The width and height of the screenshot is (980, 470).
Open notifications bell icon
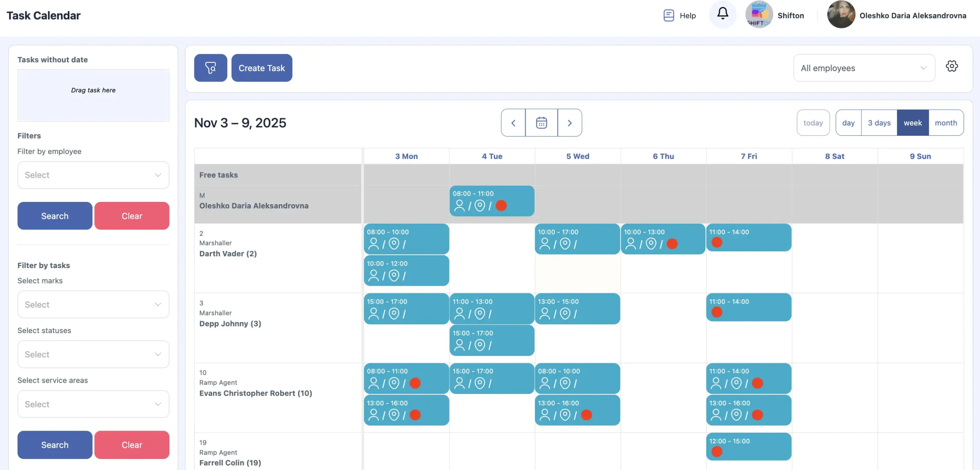722,14
